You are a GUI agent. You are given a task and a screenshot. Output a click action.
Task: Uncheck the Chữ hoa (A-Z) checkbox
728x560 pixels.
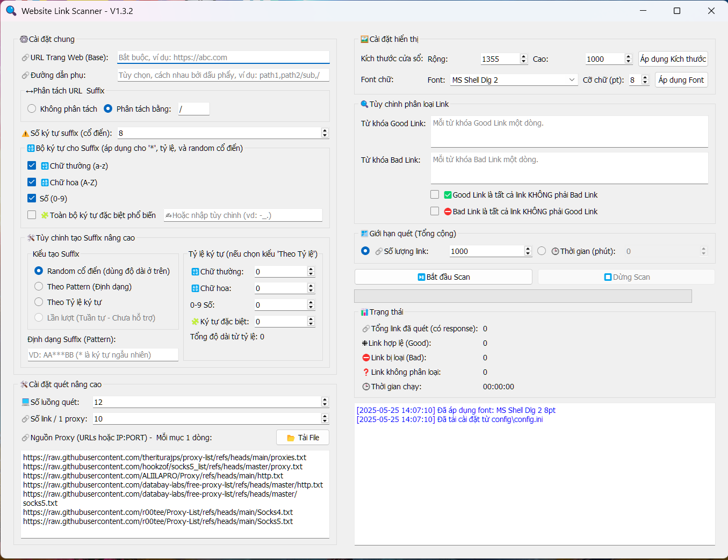(x=32, y=182)
